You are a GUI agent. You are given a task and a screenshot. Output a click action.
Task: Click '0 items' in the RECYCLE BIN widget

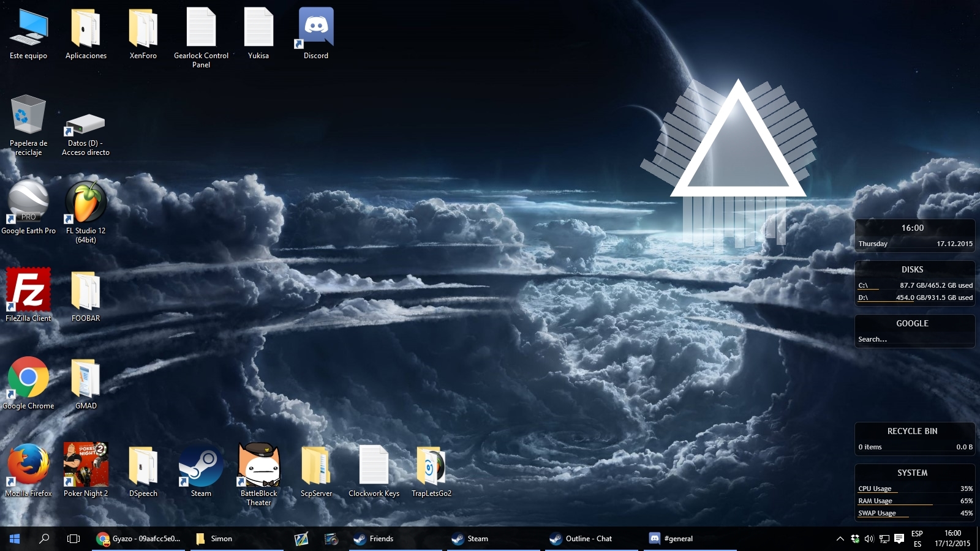[x=870, y=447]
